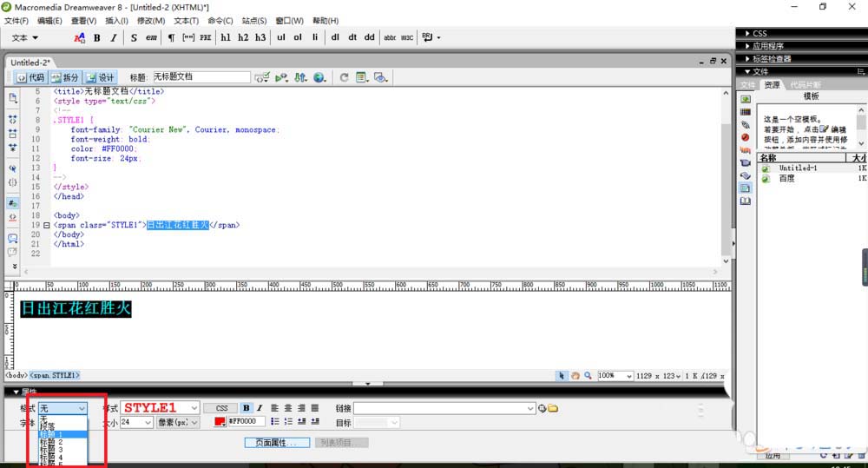Insert block quote icon
The height and width of the screenshot is (468, 868).
coord(188,37)
